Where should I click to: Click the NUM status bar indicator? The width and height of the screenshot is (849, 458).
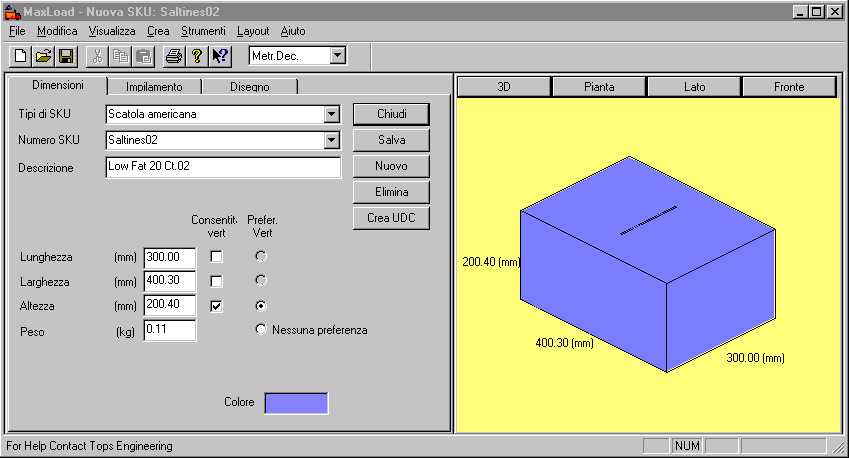(687, 446)
